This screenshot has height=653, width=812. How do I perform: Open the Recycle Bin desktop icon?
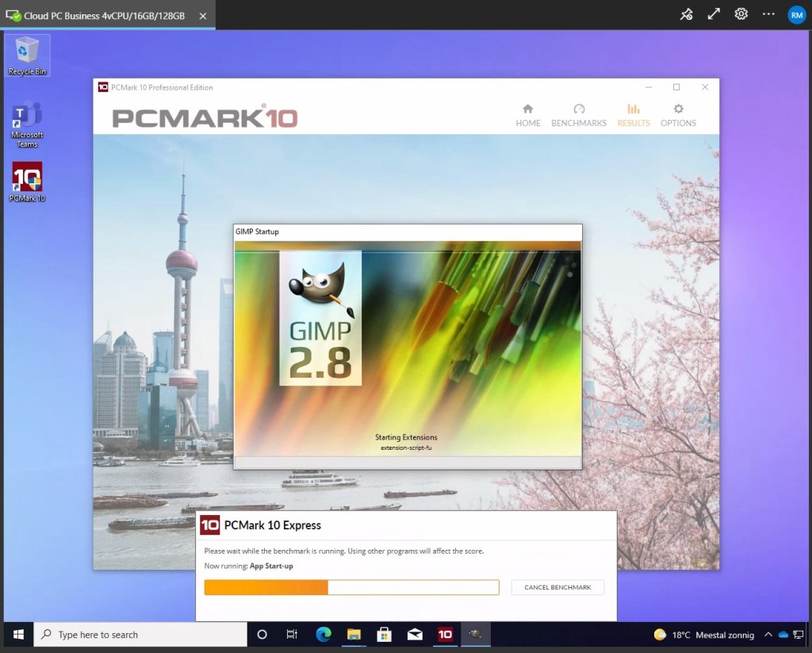tap(27, 56)
